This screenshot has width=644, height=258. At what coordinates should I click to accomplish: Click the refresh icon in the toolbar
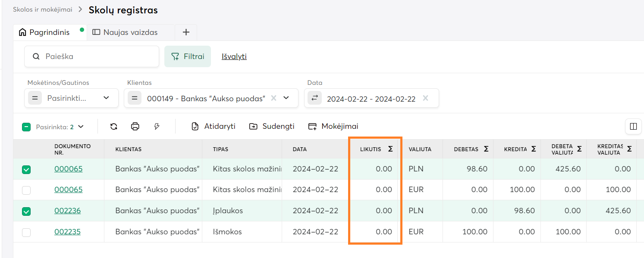point(113,127)
